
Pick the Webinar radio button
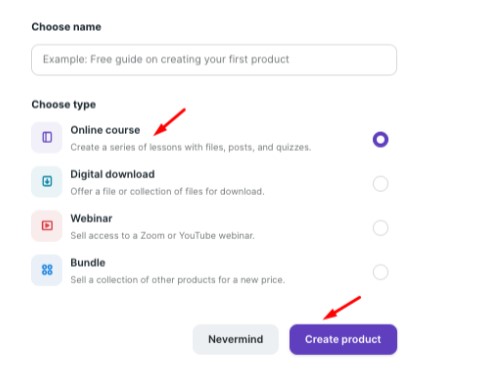[x=380, y=228]
